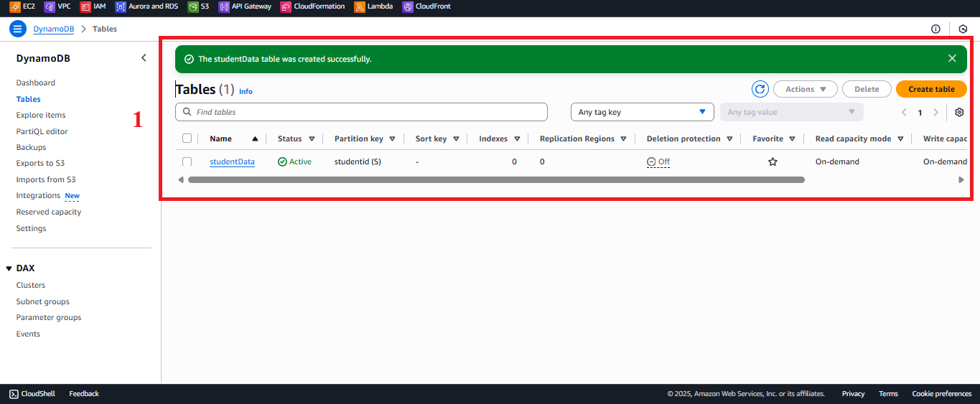The image size is (980, 404).
Task: Open the studentData table link
Action: (232, 161)
